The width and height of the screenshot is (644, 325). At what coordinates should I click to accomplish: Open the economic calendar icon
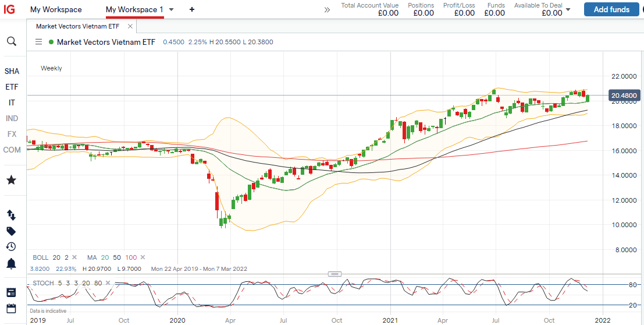(x=11, y=308)
